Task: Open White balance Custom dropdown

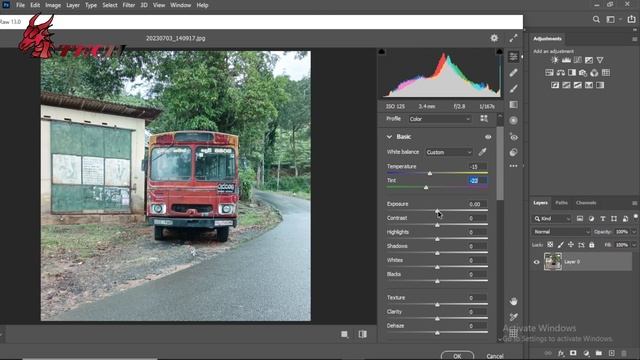Action: pyautogui.click(x=449, y=152)
